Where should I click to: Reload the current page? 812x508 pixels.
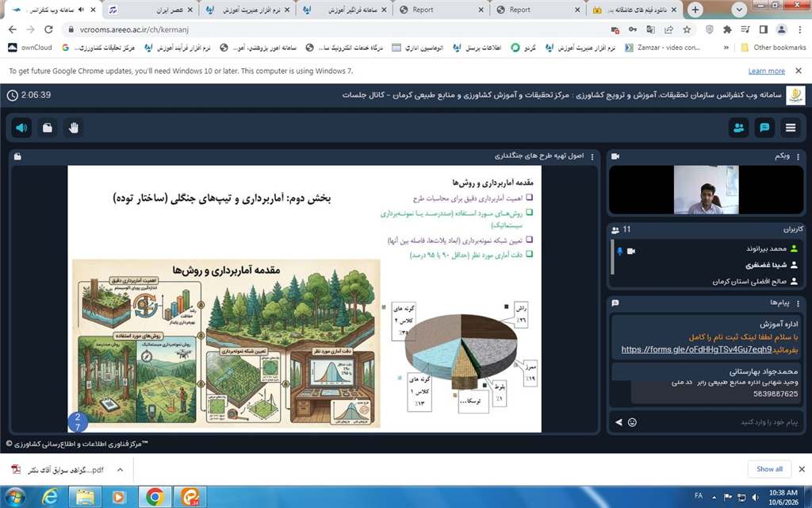(48, 29)
